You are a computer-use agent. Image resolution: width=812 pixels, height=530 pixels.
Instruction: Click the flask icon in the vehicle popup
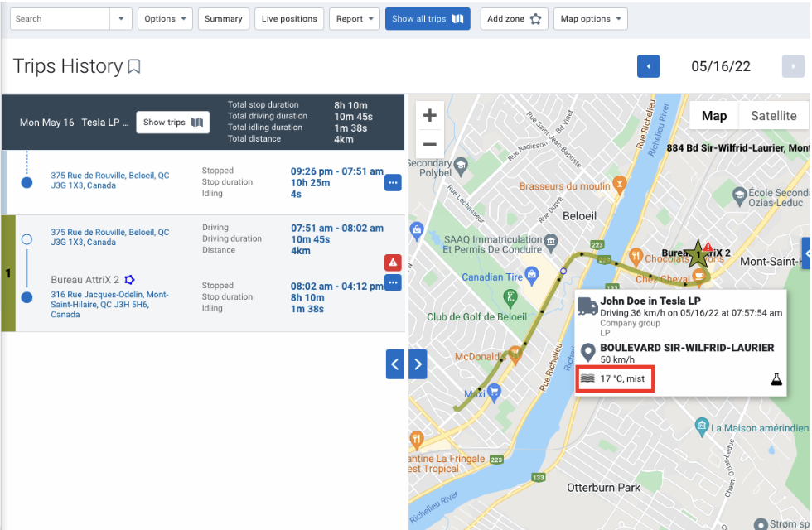click(x=776, y=379)
